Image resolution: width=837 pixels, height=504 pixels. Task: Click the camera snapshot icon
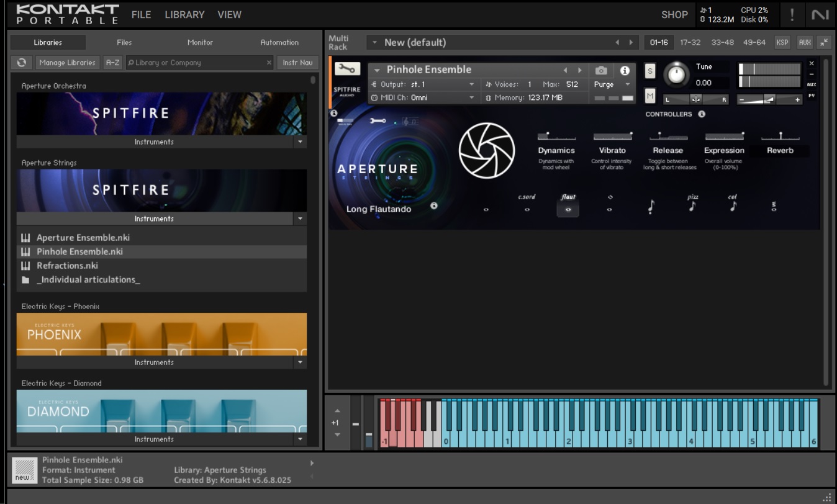600,71
